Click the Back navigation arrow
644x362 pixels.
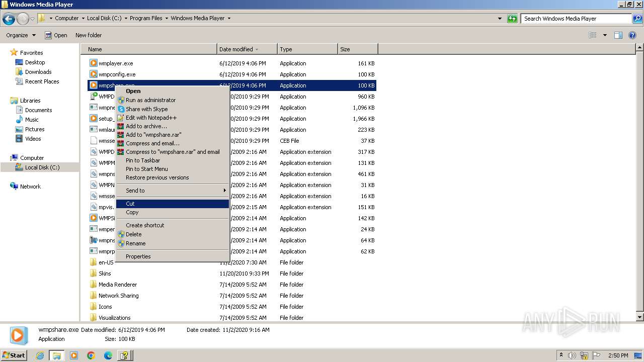point(9,19)
